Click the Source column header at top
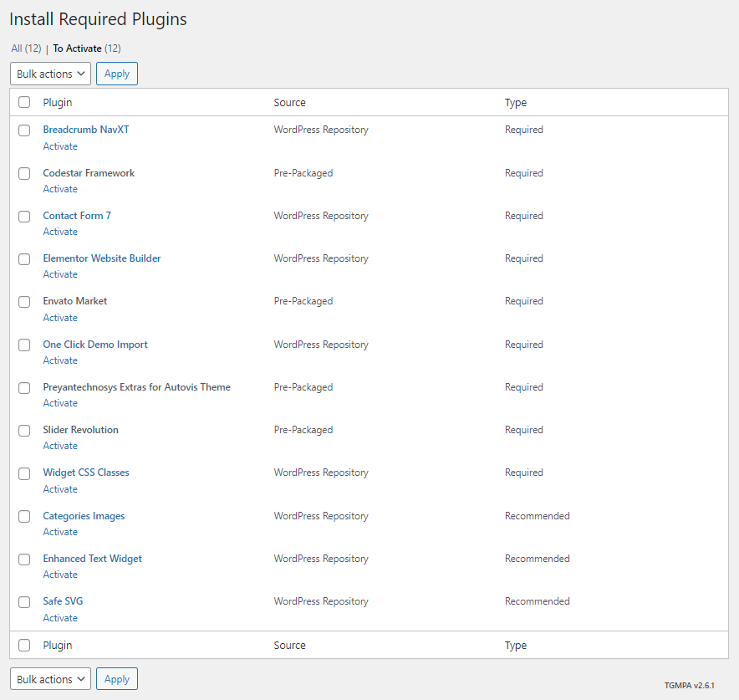This screenshot has width=739, height=700. [289, 102]
